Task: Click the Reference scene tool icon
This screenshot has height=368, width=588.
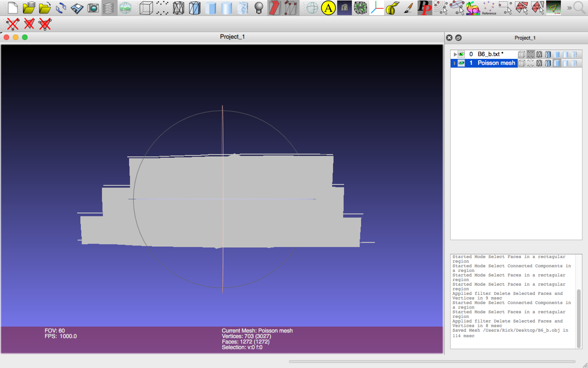Action: 489,8
